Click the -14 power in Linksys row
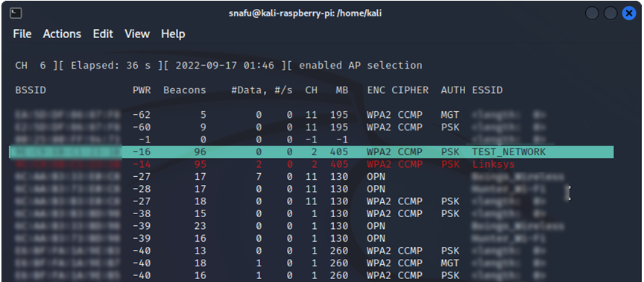The width and height of the screenshot is (644, 282). tap(142, 164)
